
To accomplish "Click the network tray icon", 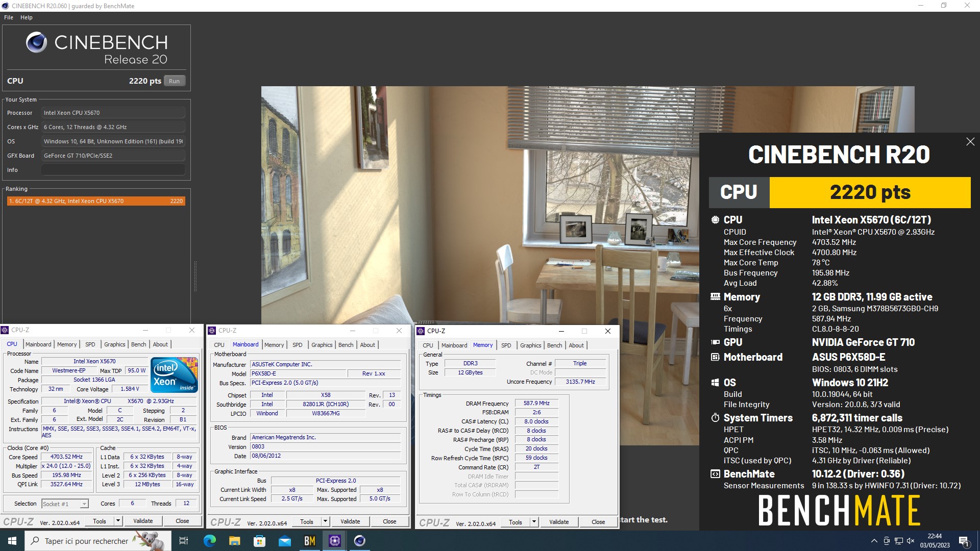I will point(898,541).
